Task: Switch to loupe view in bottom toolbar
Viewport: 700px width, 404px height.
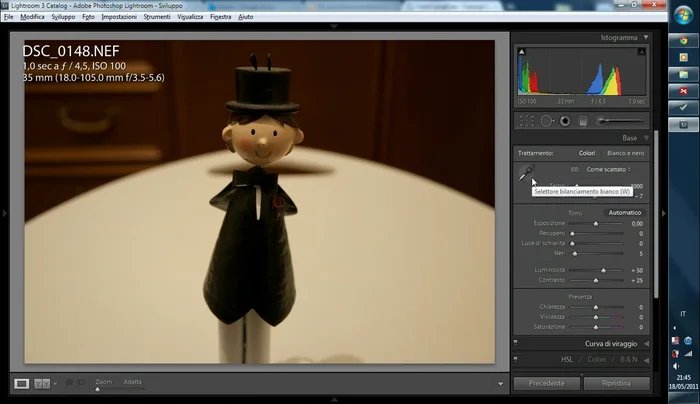Action: [x=22, y=383]
